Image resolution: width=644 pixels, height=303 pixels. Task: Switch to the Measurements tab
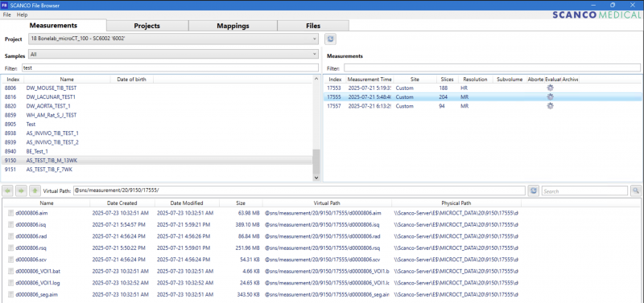53,26
